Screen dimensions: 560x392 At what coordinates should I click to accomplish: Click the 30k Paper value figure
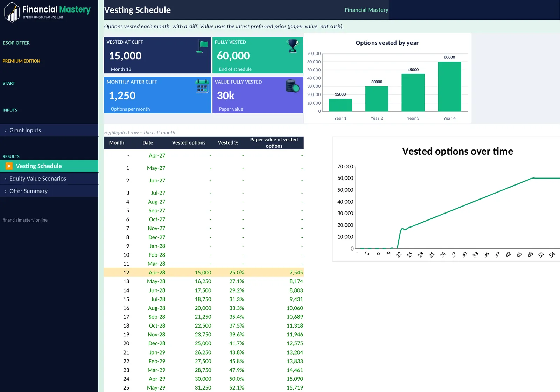click(x=226, y=96)
